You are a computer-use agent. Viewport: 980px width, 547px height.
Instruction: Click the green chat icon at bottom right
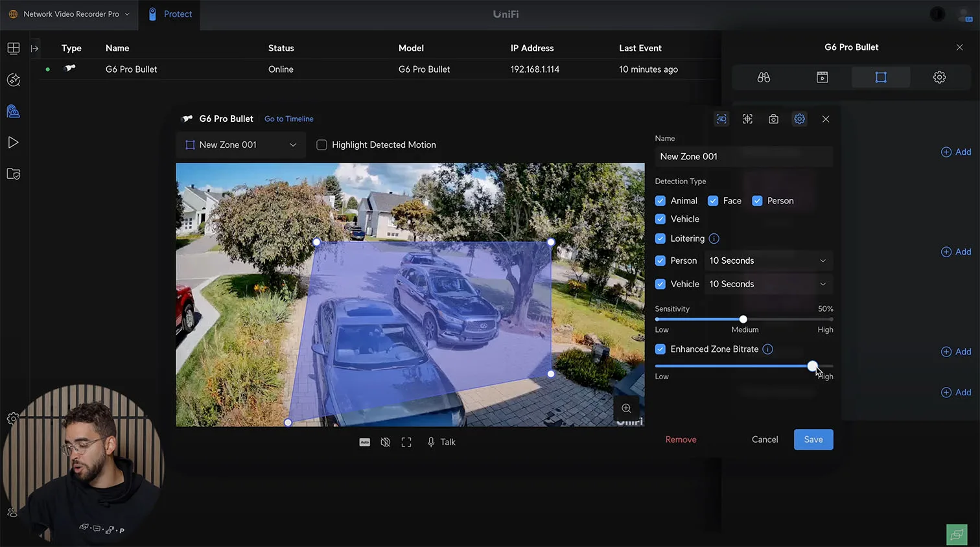click(957, 535)
